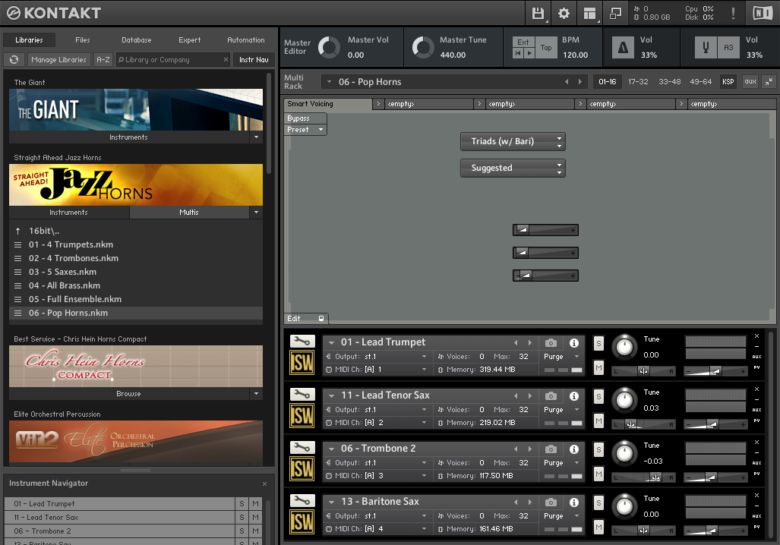Screen dimensions: 780x545
Task: Toggle the metronome icon
Action: 623,48
